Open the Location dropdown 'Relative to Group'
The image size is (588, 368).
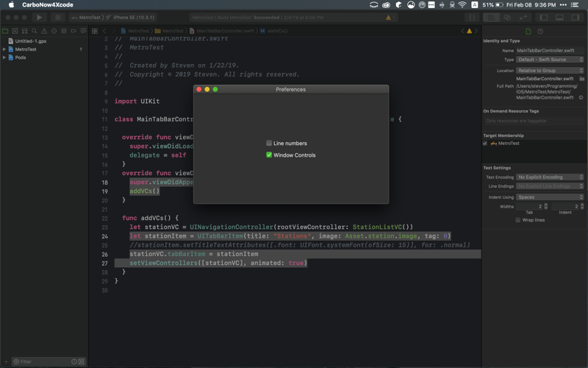click(x=550, y=70)
